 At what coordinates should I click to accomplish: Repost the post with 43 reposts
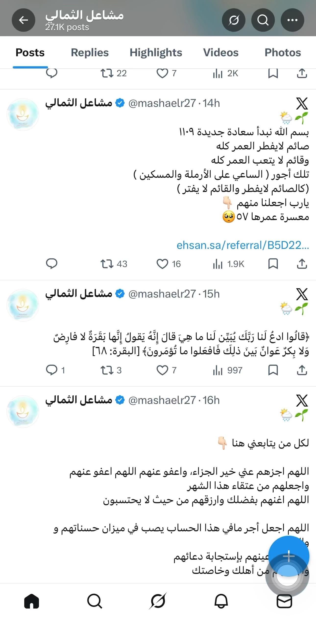click(x=107, y=264)
